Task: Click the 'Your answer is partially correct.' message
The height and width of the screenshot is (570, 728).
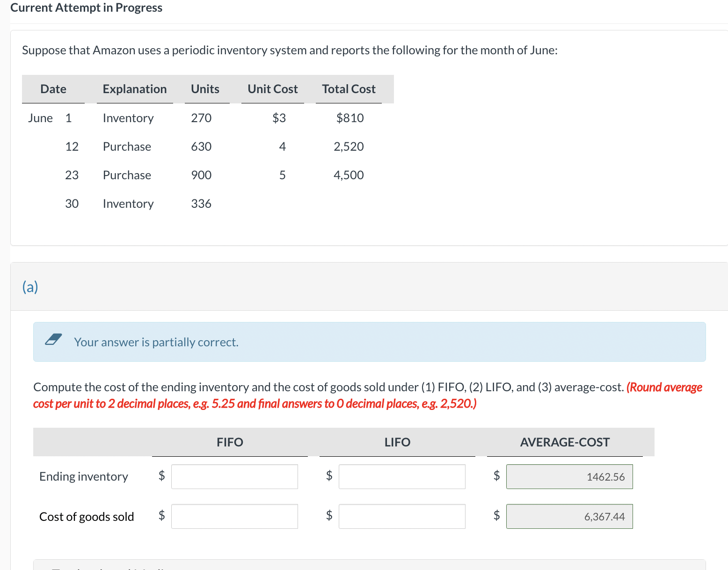Action: tap(156, 342)
